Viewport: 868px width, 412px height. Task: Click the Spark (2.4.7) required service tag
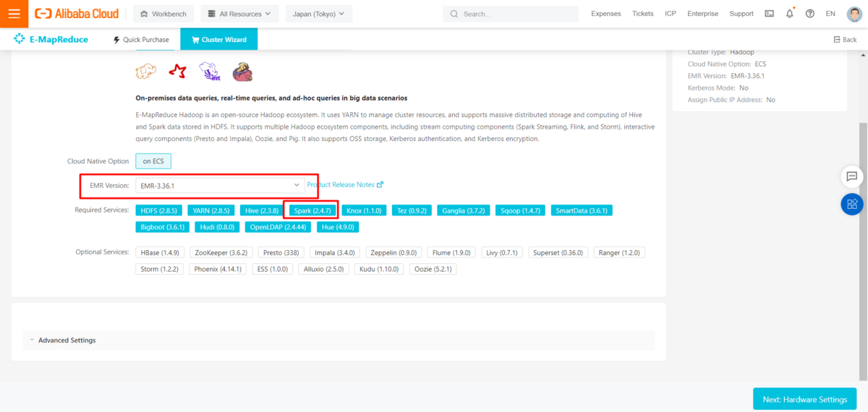coord(311,210)
